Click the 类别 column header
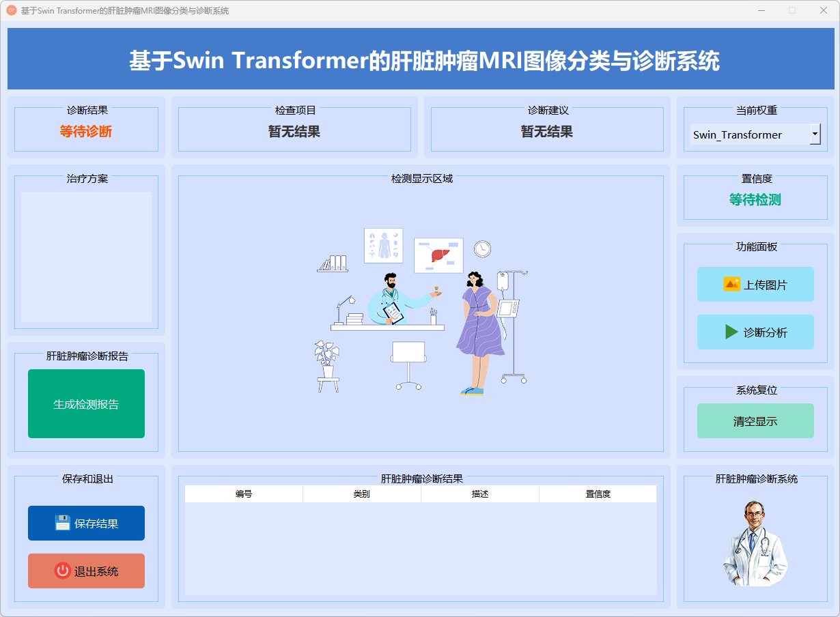This screenshot has width=840, height=617. [361, 494]
